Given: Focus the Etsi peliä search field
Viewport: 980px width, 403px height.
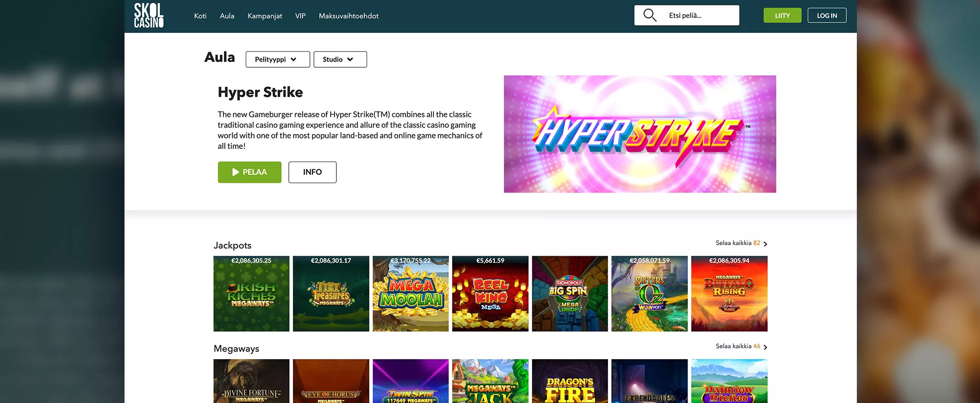Looking at the screenshot, I should [687, 15].
